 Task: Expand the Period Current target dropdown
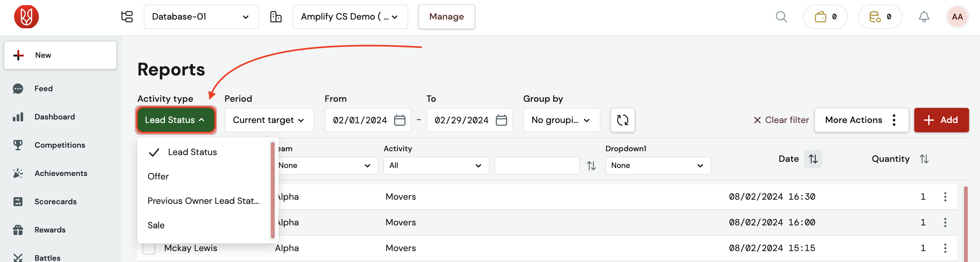tap(269, 120)
